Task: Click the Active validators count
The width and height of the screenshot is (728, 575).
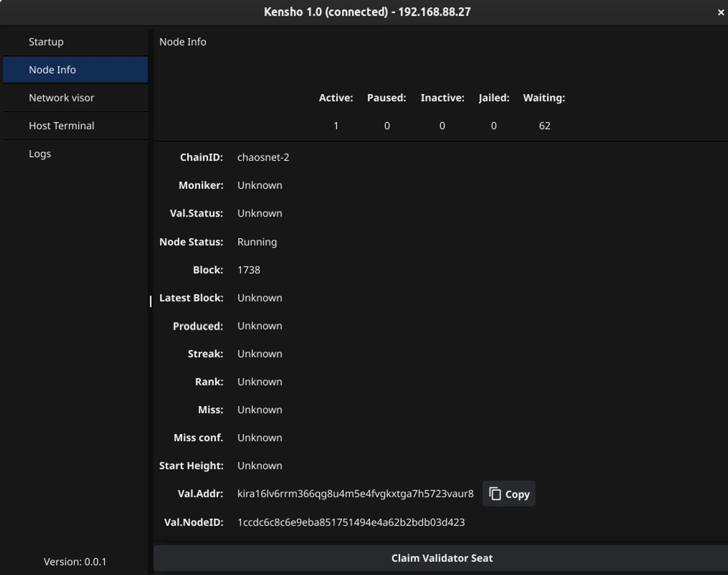Action: [x=336, y=126]
